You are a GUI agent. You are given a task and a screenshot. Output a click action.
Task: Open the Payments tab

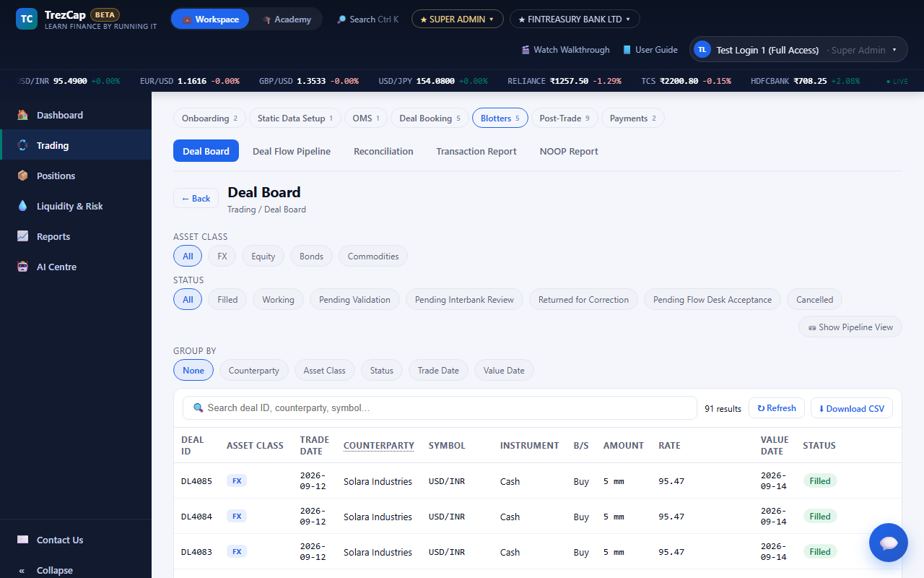click(x=633, y=118)
